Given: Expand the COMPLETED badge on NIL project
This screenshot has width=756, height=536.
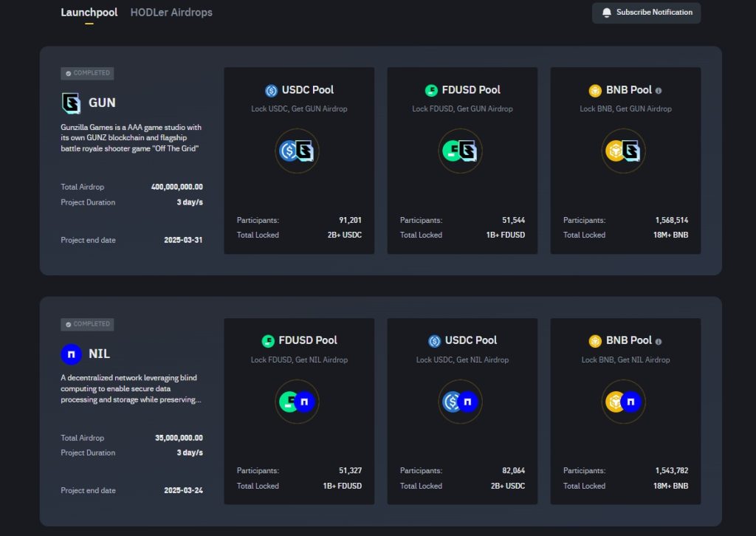Looking at the screenshot, I should (x=86, y=324).
